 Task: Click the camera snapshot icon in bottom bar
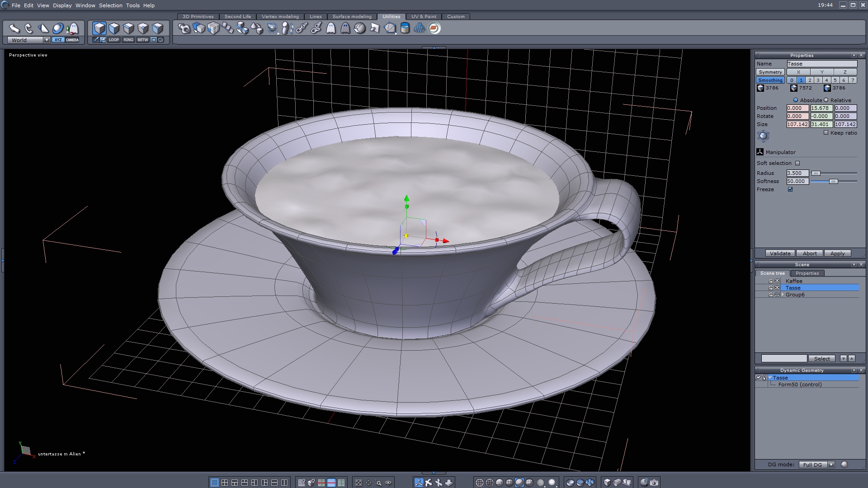click(654, 483)
